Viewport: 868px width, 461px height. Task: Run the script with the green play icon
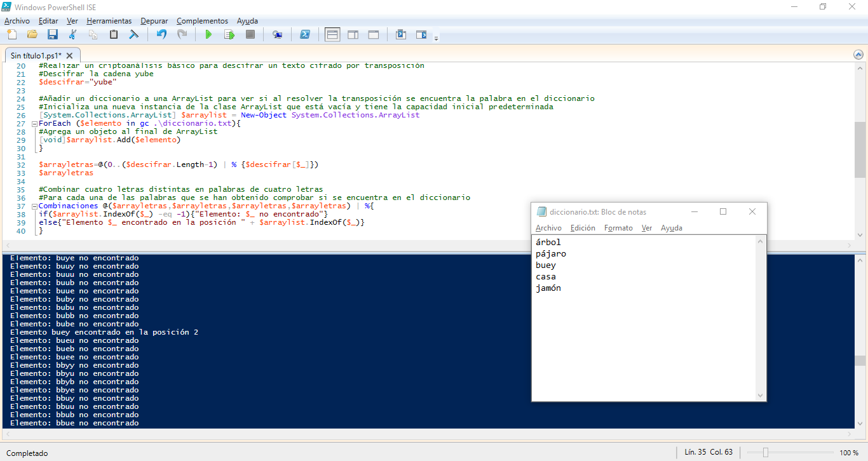coord(208,34)
